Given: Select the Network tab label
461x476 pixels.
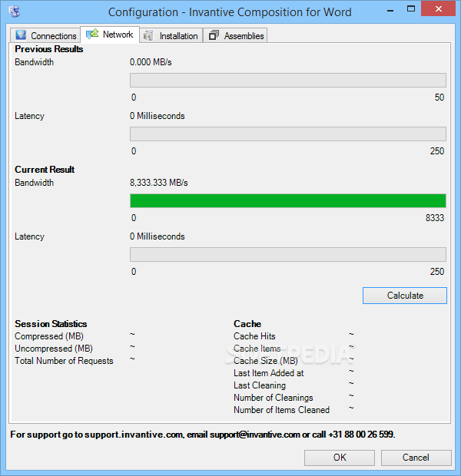Looking at the screenshot, I should click(118, 35).
